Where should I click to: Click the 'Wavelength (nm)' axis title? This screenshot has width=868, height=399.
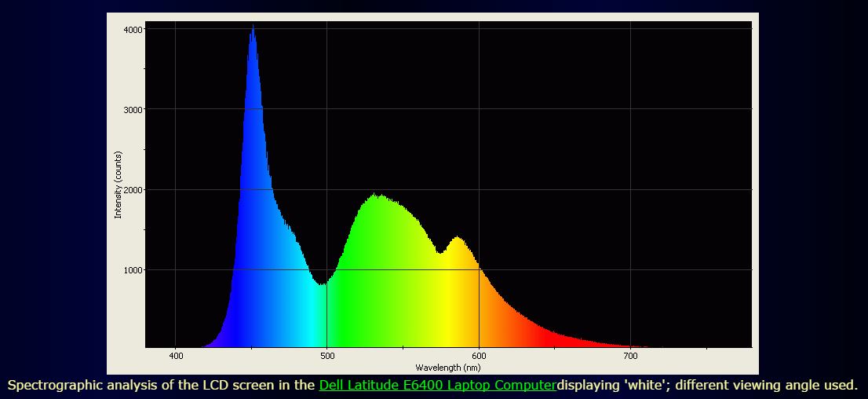(x=448, y=367)
